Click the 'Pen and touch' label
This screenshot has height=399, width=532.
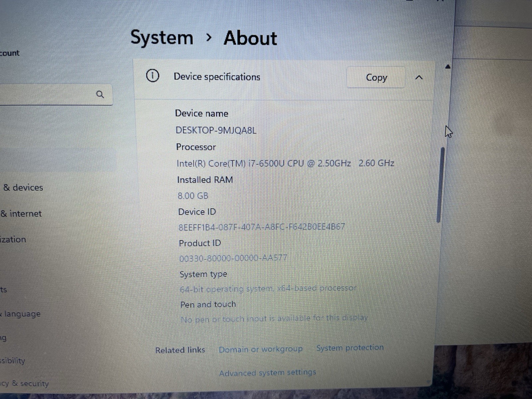tap(208, 304)
